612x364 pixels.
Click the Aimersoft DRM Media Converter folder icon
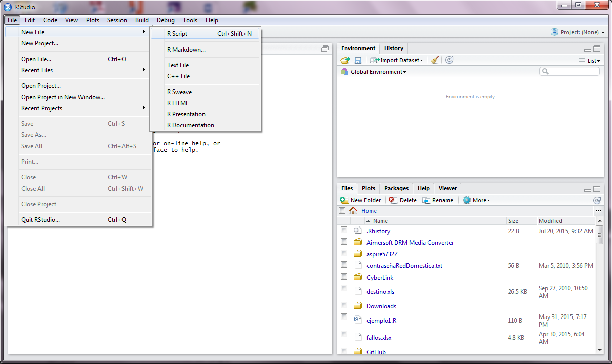click(x=358, y=242)
